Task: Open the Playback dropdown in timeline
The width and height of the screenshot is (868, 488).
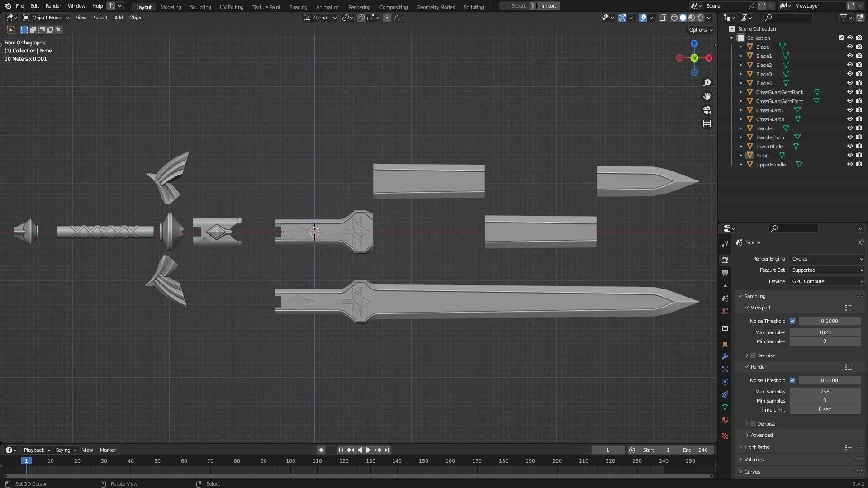Action: tap(37, 450)
